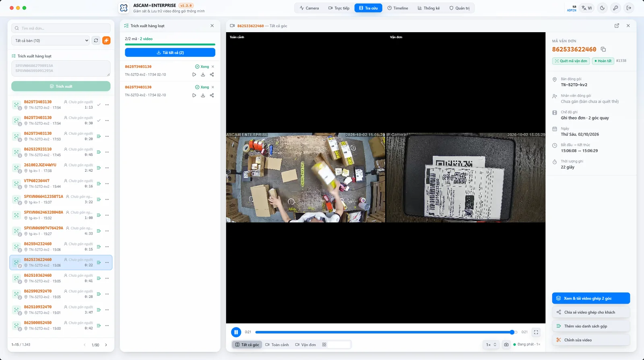This screenshot has width=644, height=360.
Task: Open the Camera tab
Action: click(309, 8)
